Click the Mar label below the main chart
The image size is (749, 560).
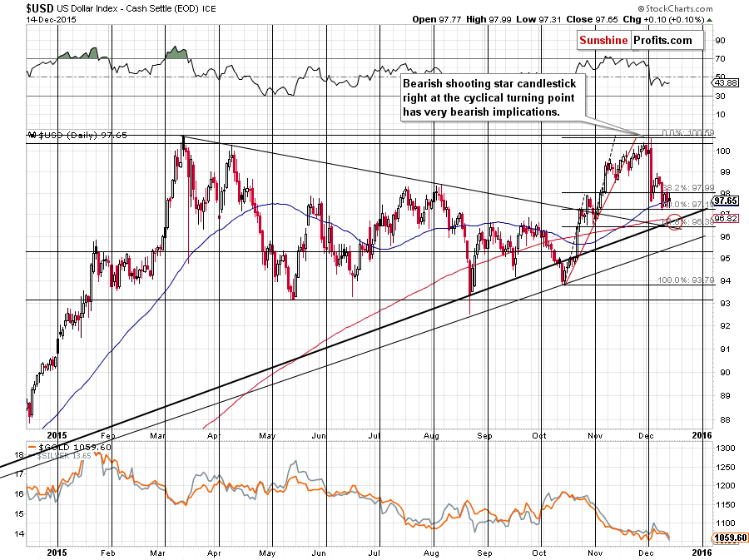coord(158,435)
